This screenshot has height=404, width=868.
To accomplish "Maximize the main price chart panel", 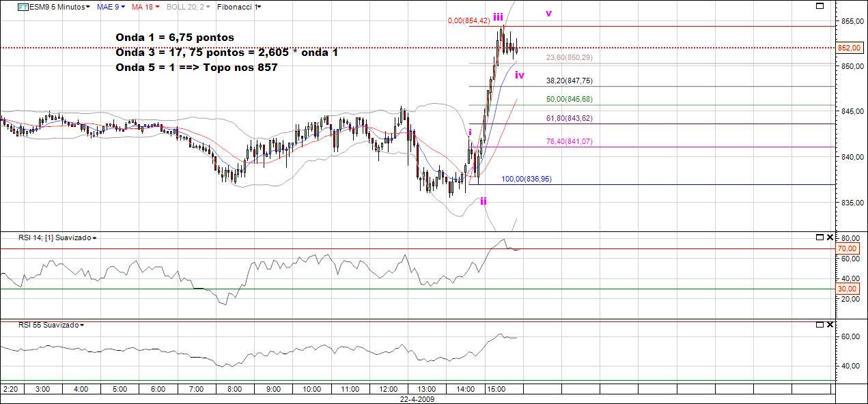I will tap(820, 6).
